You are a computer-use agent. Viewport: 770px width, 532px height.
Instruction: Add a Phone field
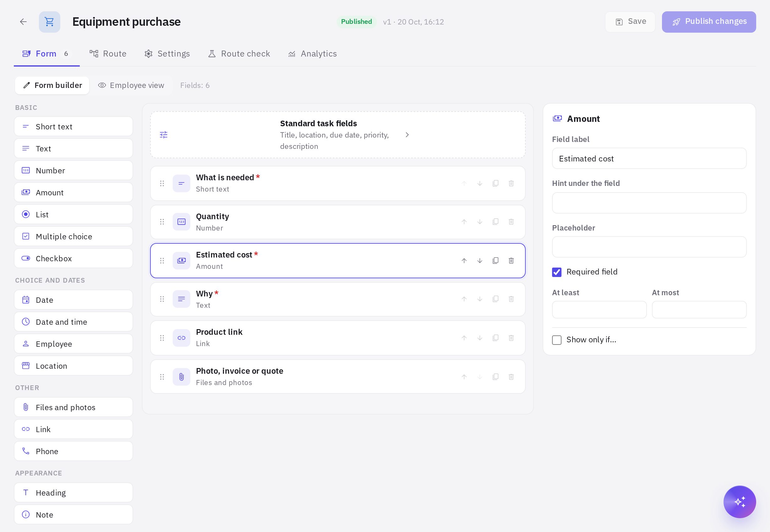(73, 451)
